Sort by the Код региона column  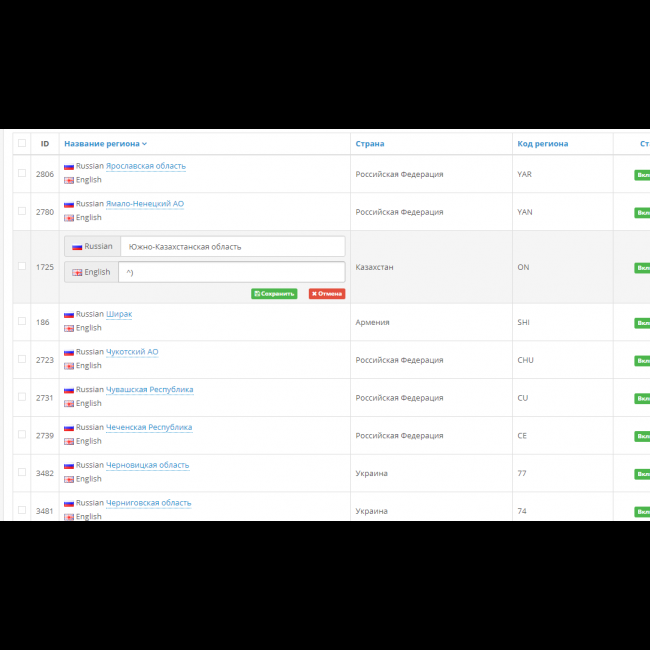(543, 144)
